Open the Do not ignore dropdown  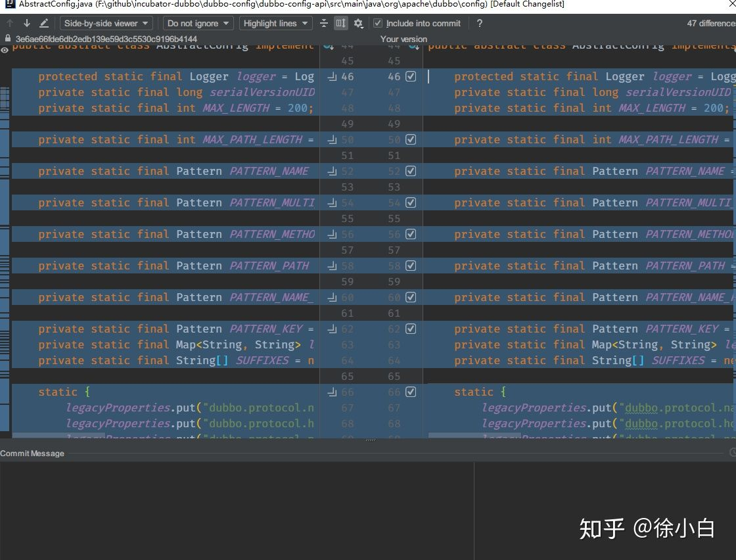pos(198,23)
